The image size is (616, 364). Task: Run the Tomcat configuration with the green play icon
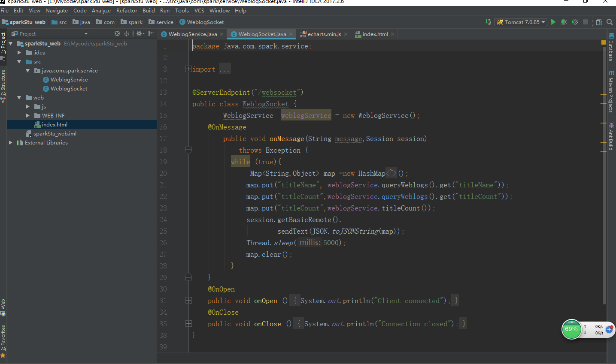(x=553, y=22)
